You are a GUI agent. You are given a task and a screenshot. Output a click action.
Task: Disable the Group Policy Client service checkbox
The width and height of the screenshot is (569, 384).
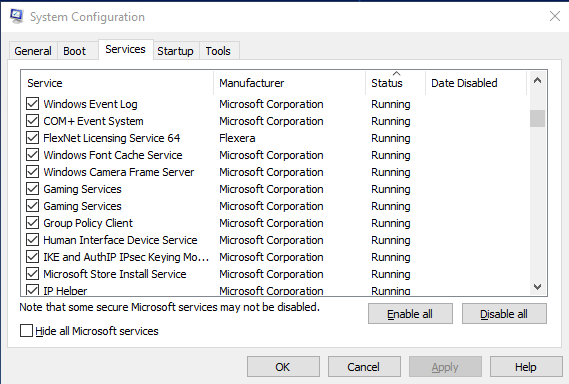(x=32, y=223)
